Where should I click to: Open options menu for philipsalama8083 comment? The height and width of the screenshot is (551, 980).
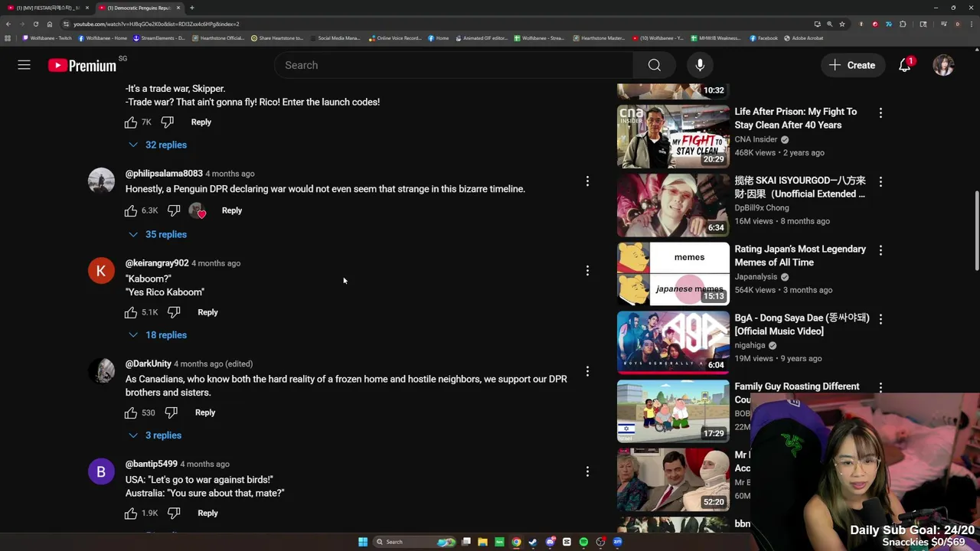point(587,181)
